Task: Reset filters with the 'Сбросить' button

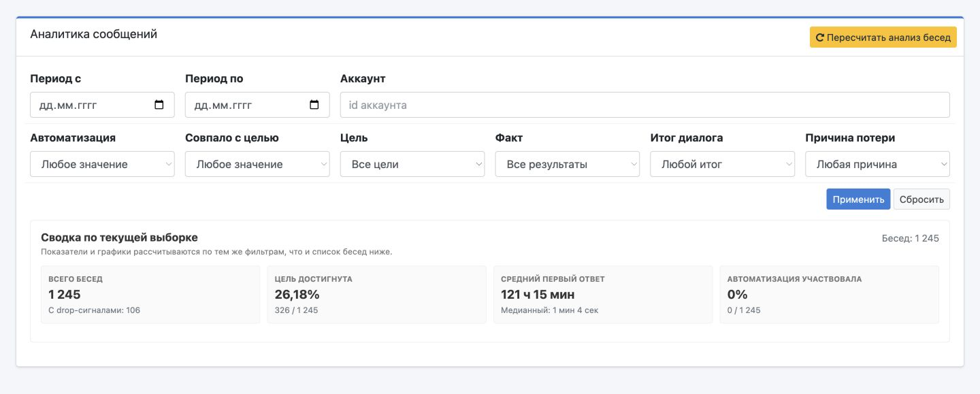Action: 921,199
